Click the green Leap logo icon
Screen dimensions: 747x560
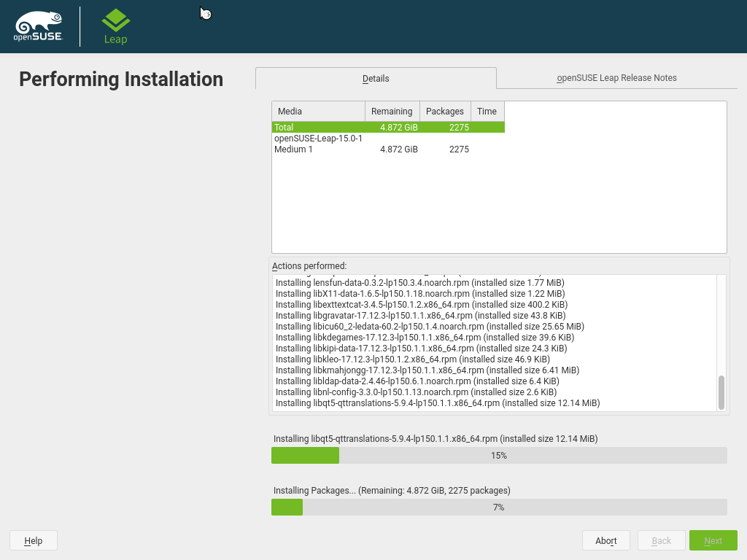(115, 22)
